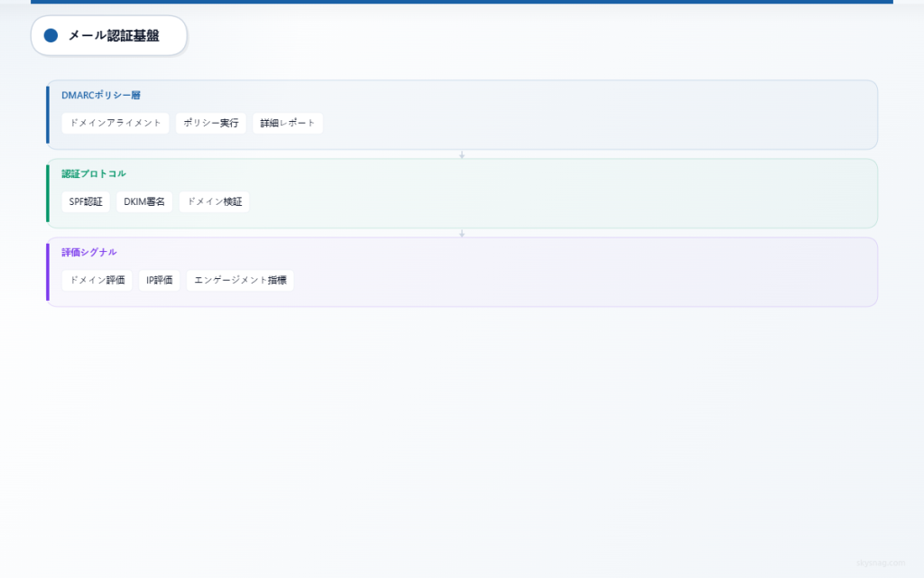
Task: Select the SPF認証 node
Action: coord(86,201)
